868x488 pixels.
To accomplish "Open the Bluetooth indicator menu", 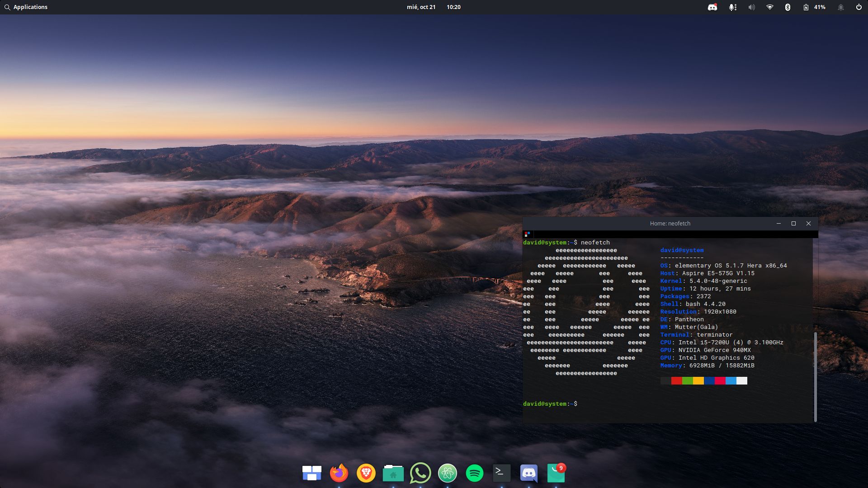I will pos(788,7).
